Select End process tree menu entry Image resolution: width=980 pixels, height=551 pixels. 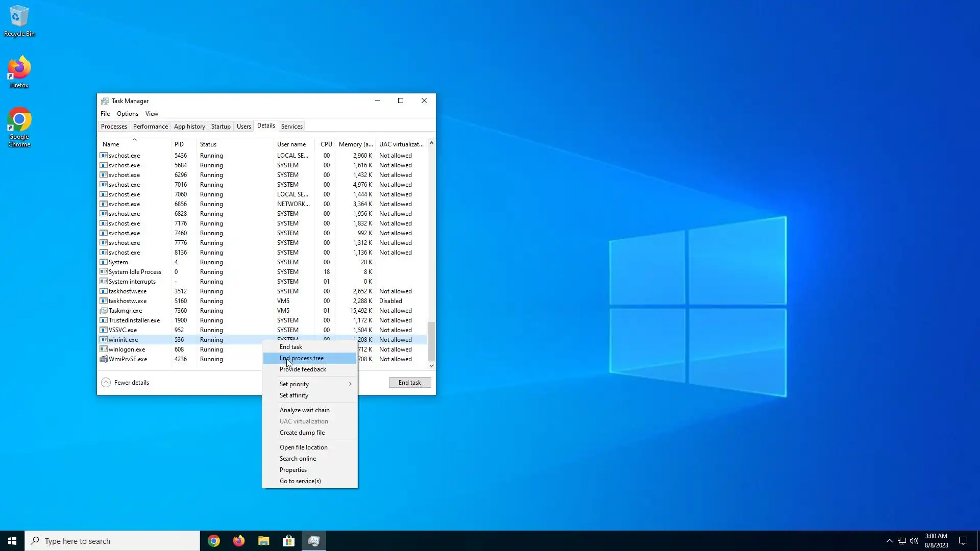302,358
